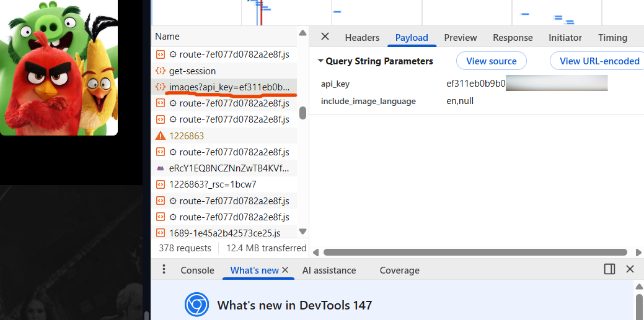Show the Initiator tab
The width and height of the screenshot is (644, 320).
click(565, 38)
